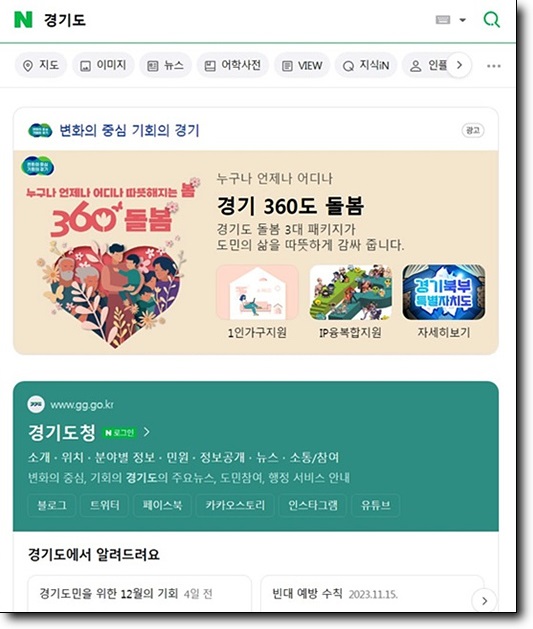Open the VIEW tab
Screen dimensions: 533x629
(x=302, y=65)
